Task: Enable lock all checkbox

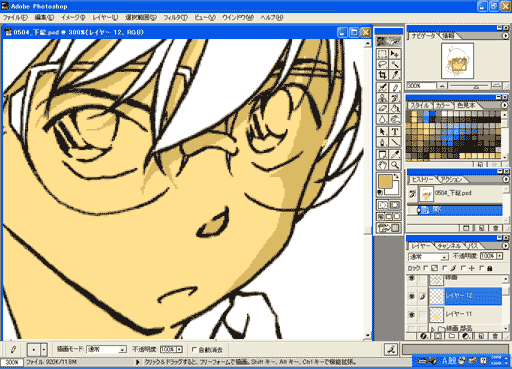Action: [482, 268]
